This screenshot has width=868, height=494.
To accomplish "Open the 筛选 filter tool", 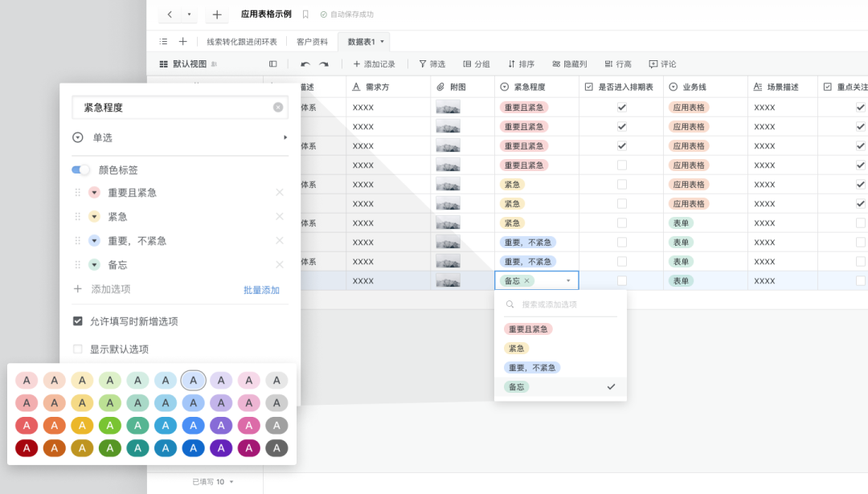I will pyautogui.click(x=432, y=63).
